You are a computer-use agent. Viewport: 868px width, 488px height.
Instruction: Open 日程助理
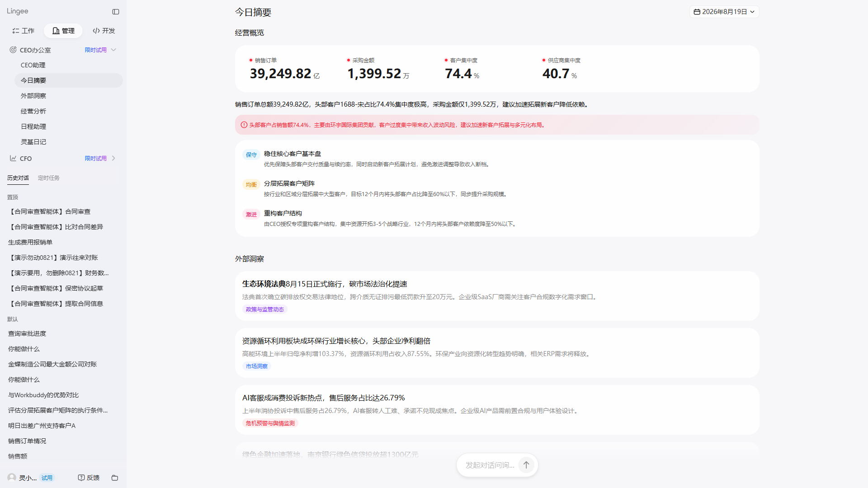69,127
